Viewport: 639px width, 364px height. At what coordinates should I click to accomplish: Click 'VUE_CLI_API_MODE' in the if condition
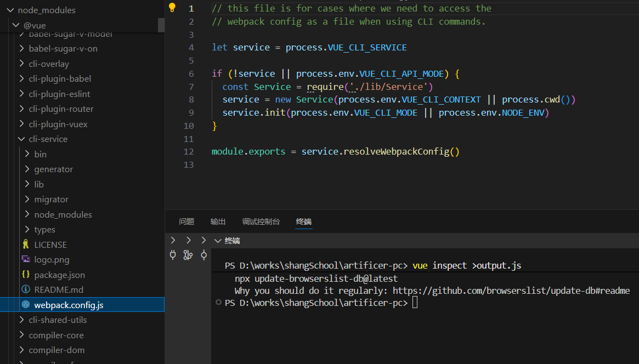point(402,73)
